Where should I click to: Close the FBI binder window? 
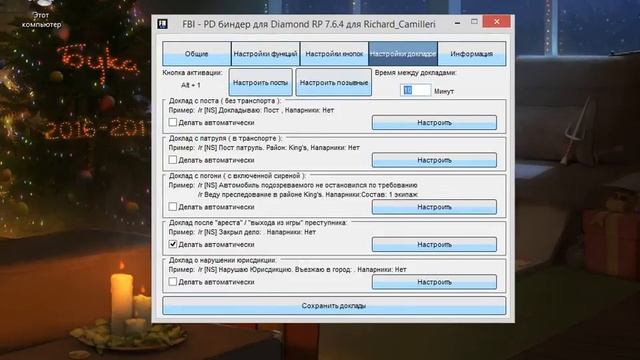click(x=496, y=22)
